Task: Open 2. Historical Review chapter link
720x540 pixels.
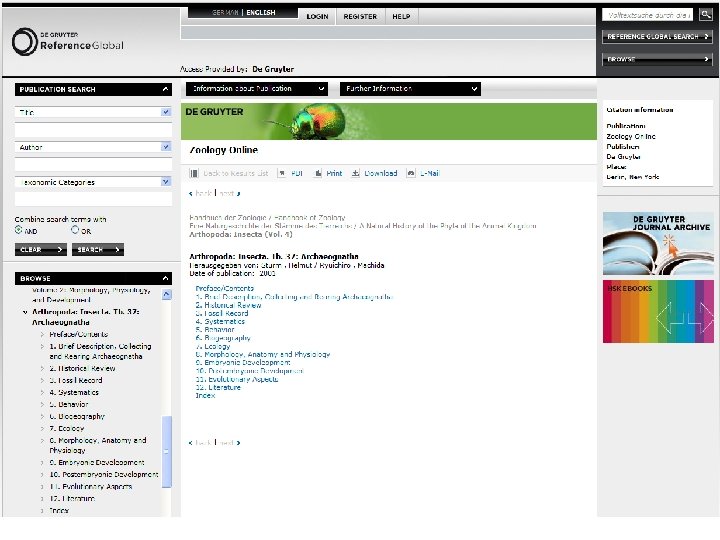Action: pyautogui.click(x=228, y=305)
